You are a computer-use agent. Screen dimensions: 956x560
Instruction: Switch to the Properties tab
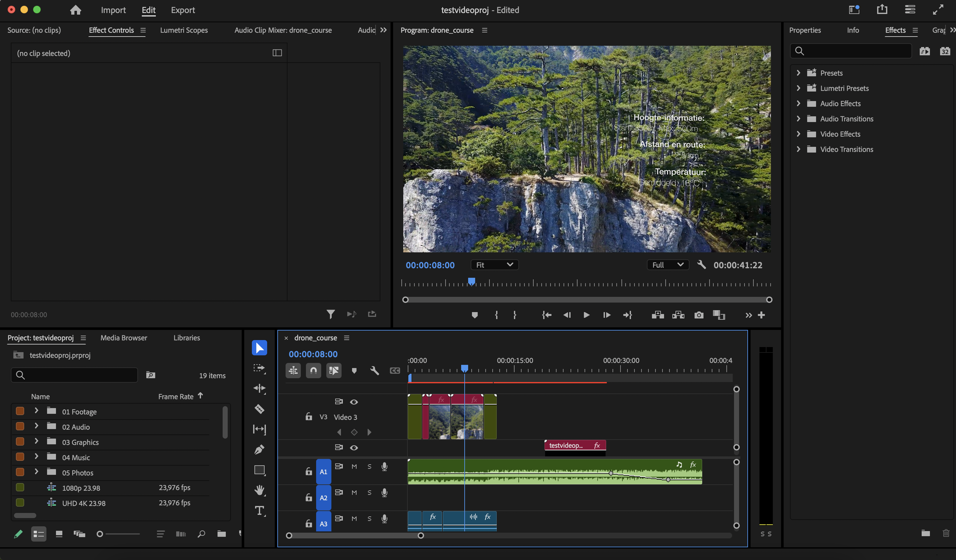805,30
